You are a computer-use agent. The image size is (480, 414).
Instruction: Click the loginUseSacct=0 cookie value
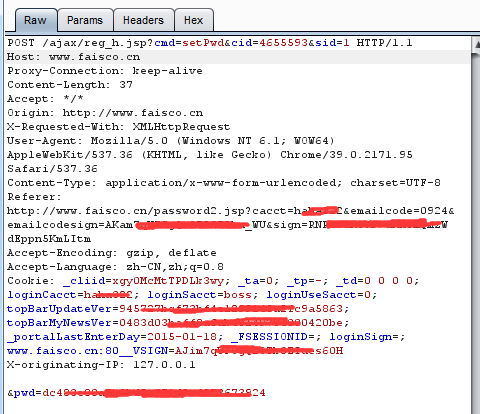click(x=318, y=295)
